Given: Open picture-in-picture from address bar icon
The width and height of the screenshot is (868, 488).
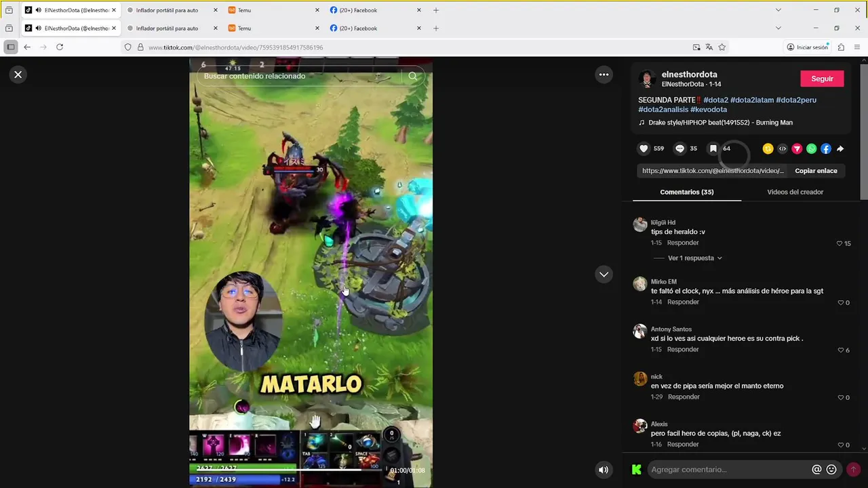Looking at the screenshot, I should coord(696,47).
